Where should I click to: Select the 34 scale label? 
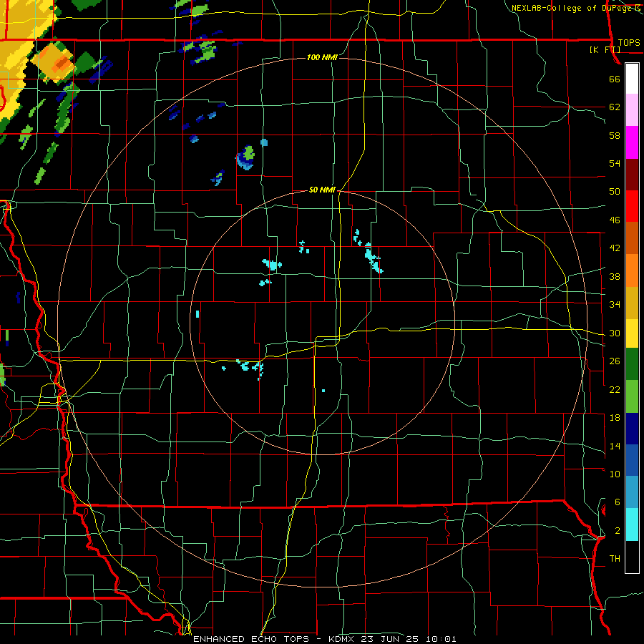point(615,305)
